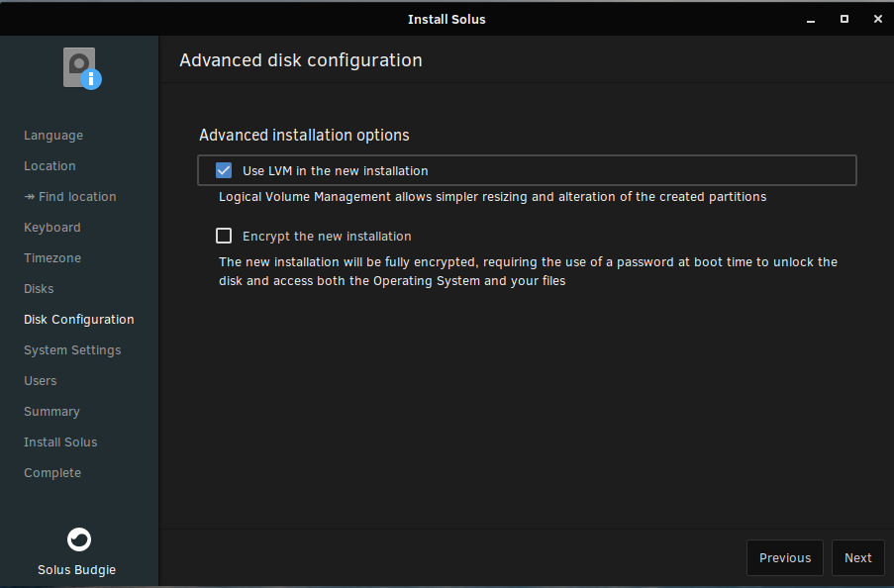Select System Settings step in sidebar

[72, 350]
